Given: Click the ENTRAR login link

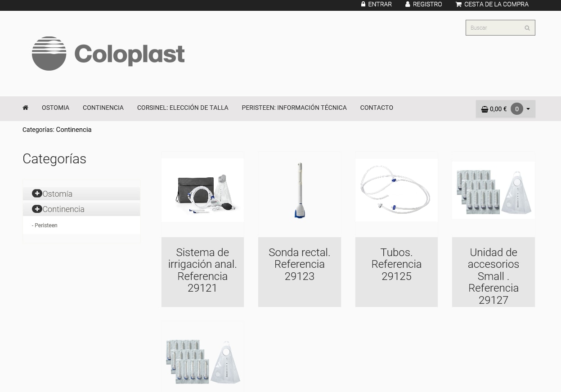Looking at the screenshot, I should [380, 4].
